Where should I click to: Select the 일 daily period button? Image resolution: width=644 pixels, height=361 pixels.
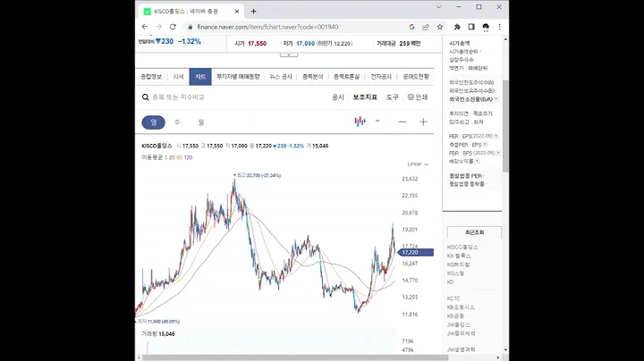[154, 122]
